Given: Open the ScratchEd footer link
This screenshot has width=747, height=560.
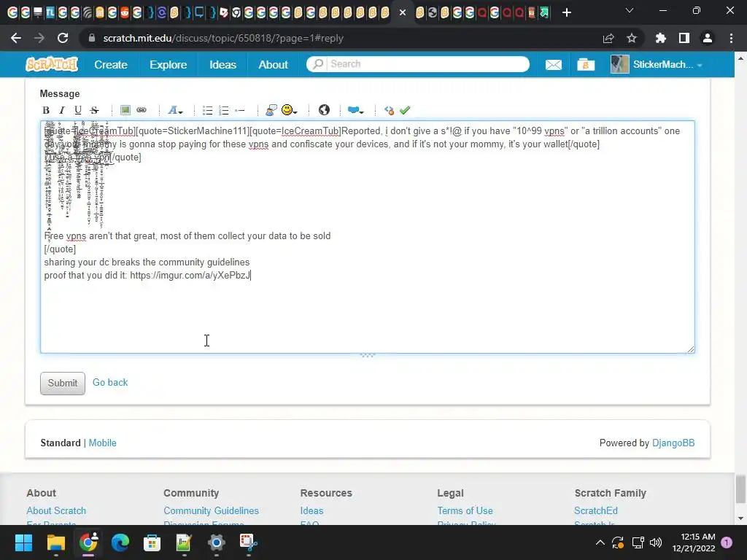Looking at the screenshot, I should click(x=595, y=510).
